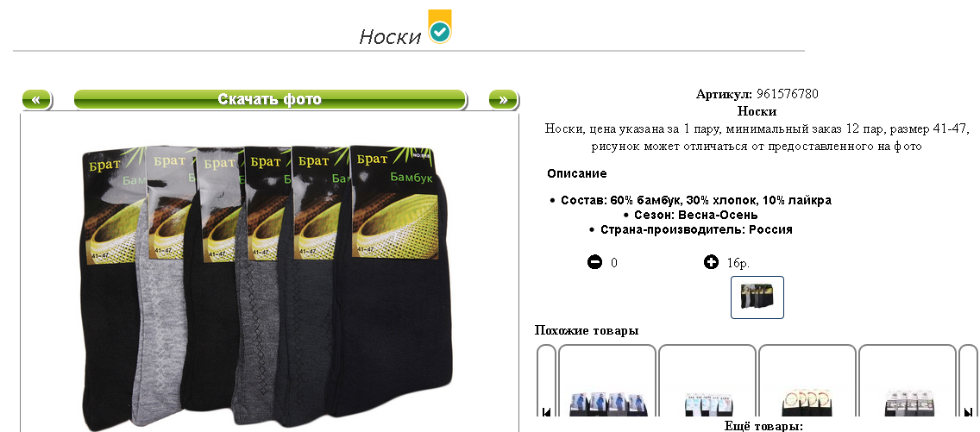Click the Ещё товары label
Viewport: 980px width, 432px height.
[x=763, y=426]
